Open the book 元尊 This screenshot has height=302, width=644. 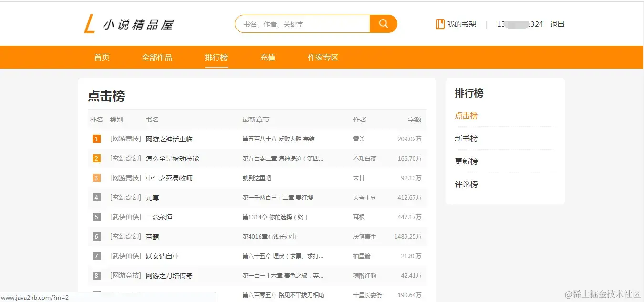coord(153,198)
